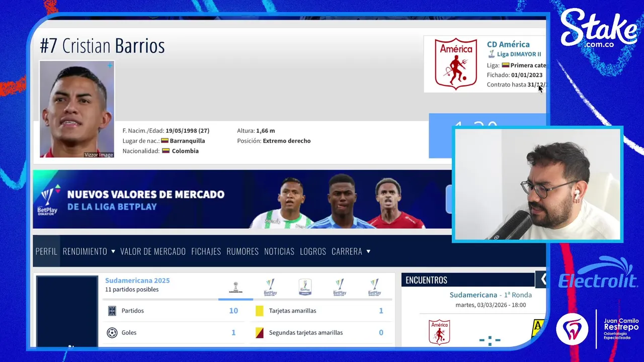
Task: Click the Nuevos Valores de Mercado banner
Action: pos(242,199)
